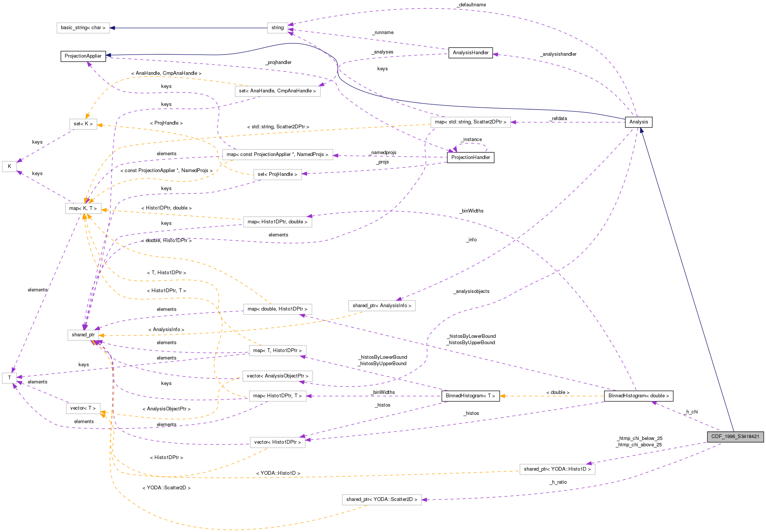Click the _runname edge label

383,33
